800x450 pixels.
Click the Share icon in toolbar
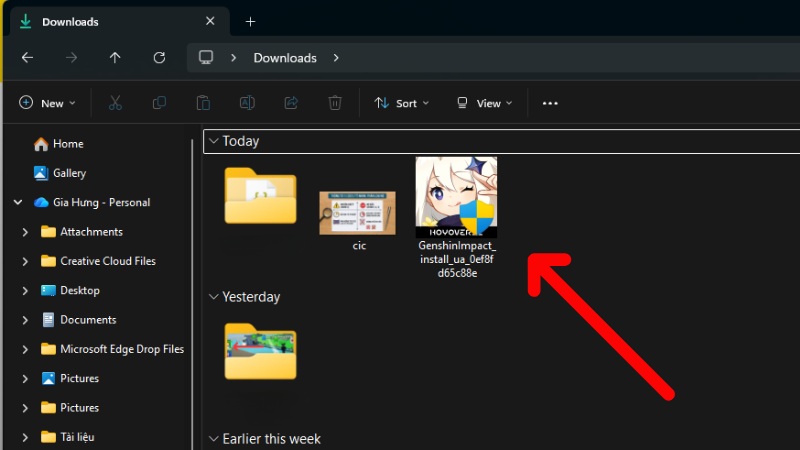291,103
